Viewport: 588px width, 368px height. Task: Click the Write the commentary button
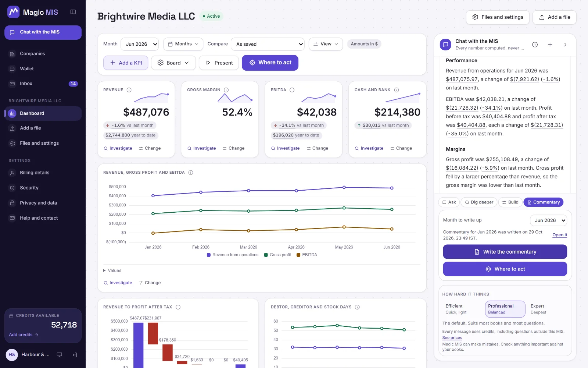[x=505, y=252]
